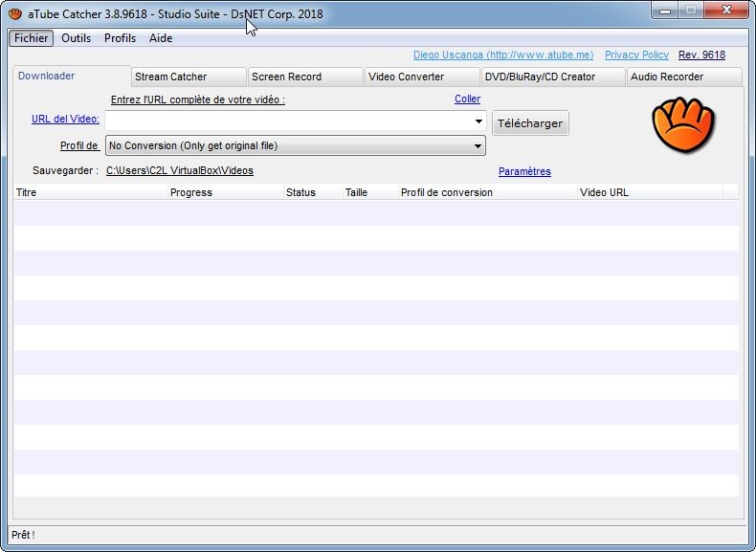Switch to the Screen Record tab
This screenshot has width=756, height=552.
[x=305, y=77]
